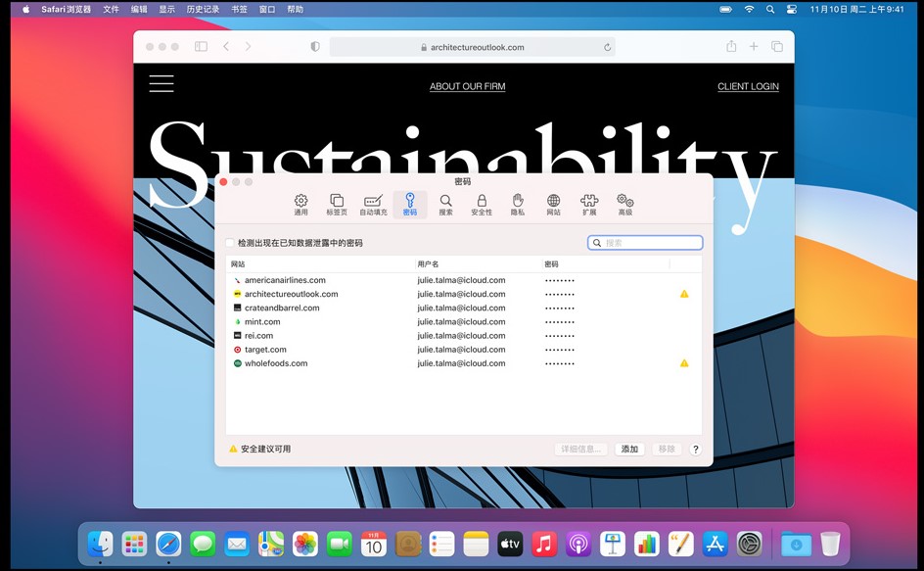
Task: Go forward with Safari forward arrow
Action: tap(248, 47)
